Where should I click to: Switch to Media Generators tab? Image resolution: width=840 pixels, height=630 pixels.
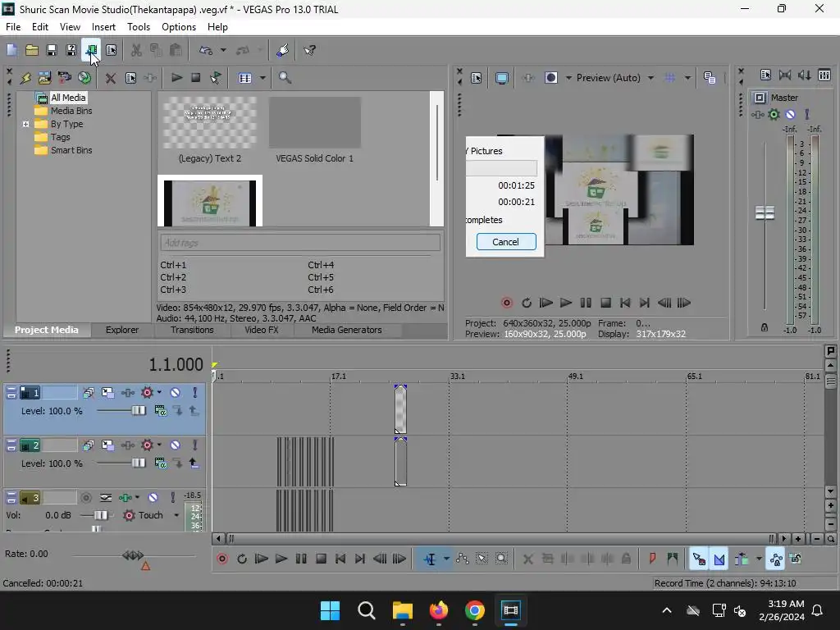(347, 330)
